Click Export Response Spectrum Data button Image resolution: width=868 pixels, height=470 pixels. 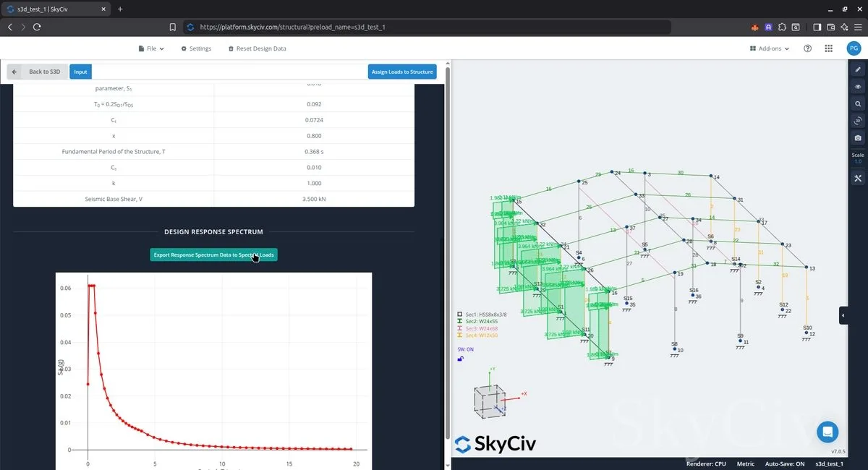pos(213,255)
